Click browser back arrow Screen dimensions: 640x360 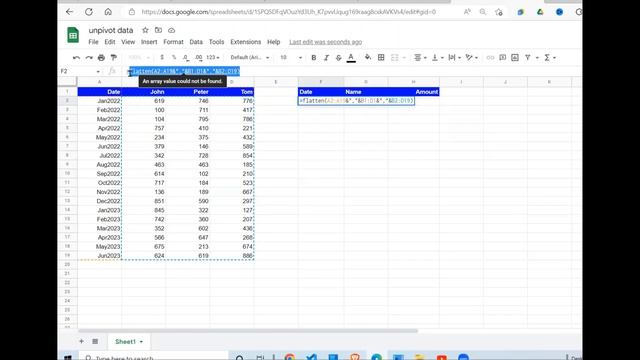click(69, 12)
